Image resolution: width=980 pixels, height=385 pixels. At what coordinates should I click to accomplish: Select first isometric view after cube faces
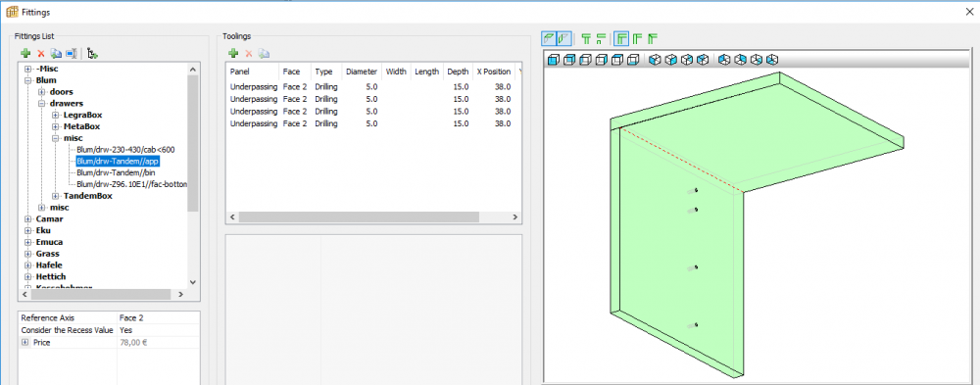click(x=655, y=60)
